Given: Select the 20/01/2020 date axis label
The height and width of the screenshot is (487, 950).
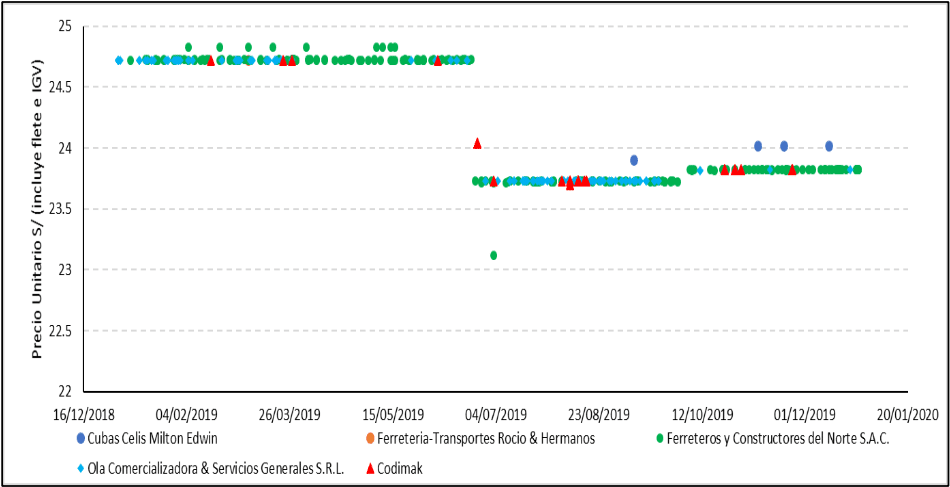Looking at the screenshot, I should 907,413.
